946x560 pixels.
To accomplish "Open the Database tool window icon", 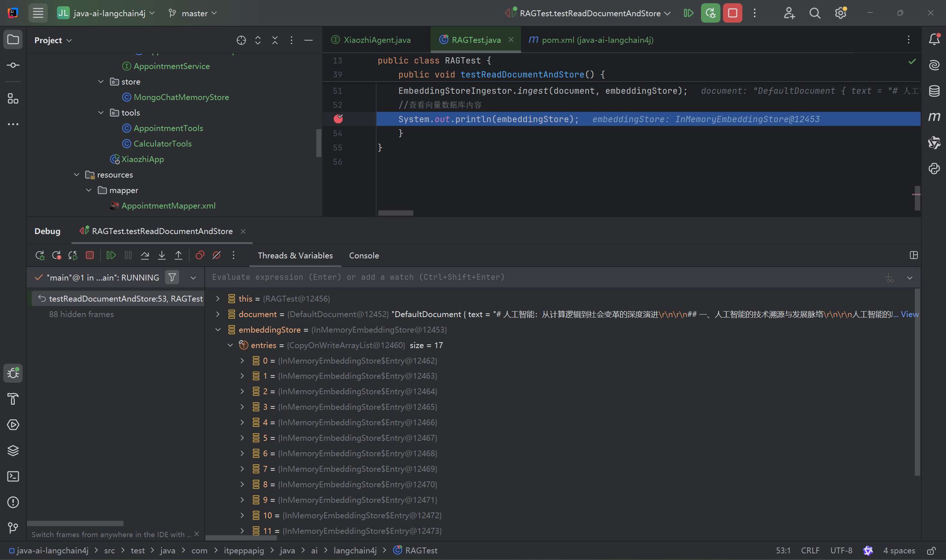I will (x=934, y=91).
